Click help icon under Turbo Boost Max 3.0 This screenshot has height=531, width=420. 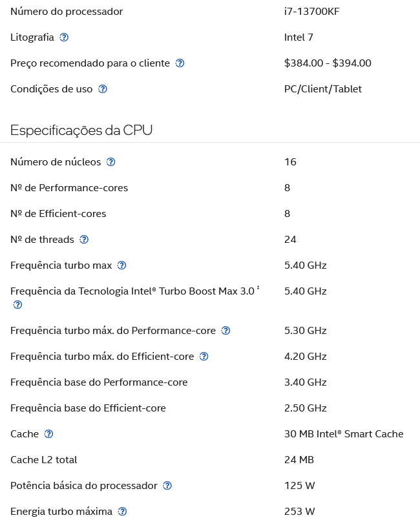17,305
